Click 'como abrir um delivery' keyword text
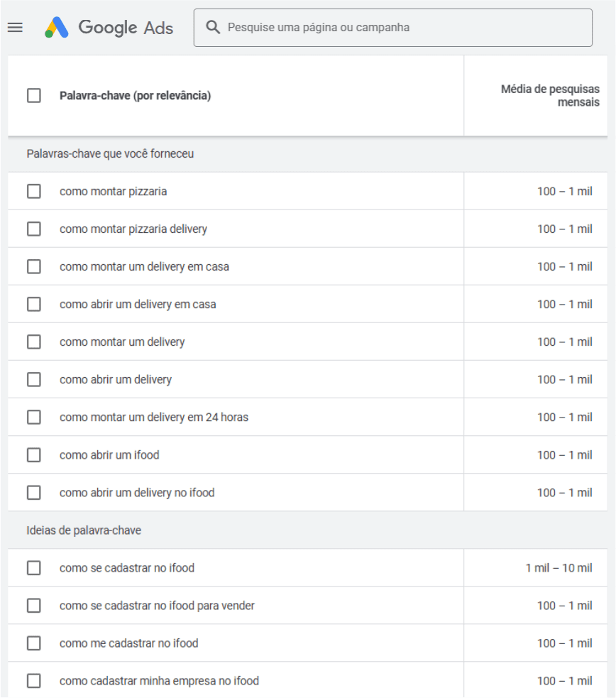 116,380
